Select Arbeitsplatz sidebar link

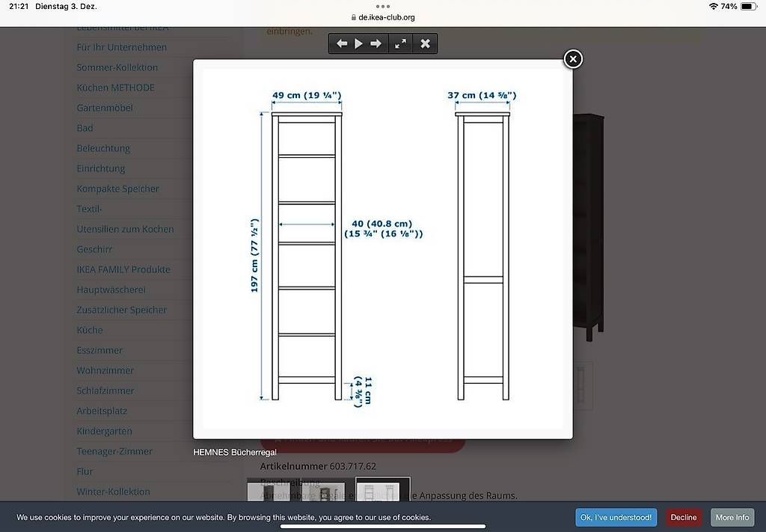click(102, 411)
